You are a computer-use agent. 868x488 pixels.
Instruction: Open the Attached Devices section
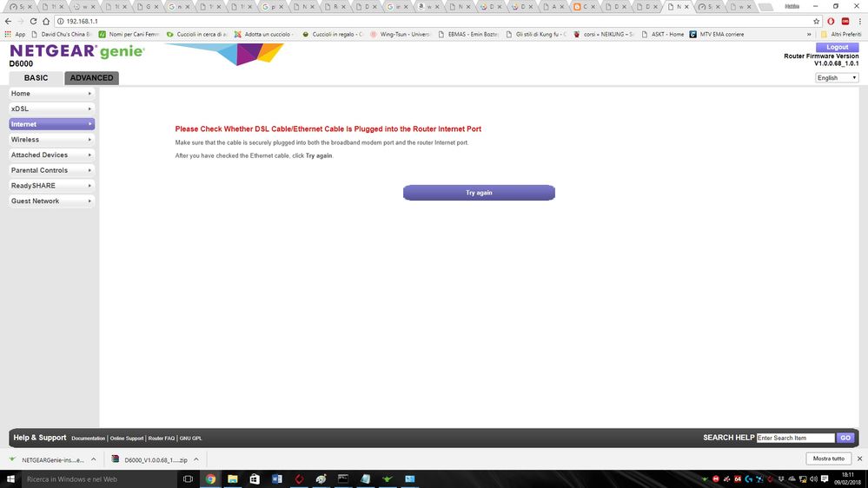coord(50,155)
